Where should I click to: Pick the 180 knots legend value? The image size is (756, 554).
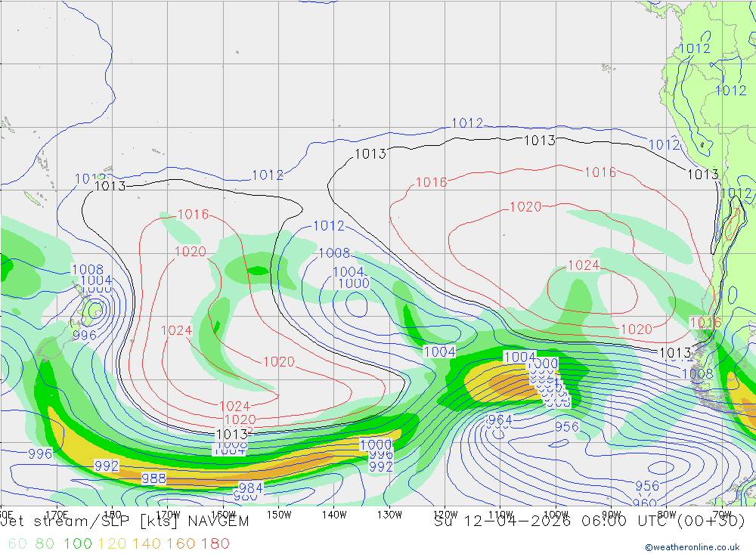click(215, 543)
